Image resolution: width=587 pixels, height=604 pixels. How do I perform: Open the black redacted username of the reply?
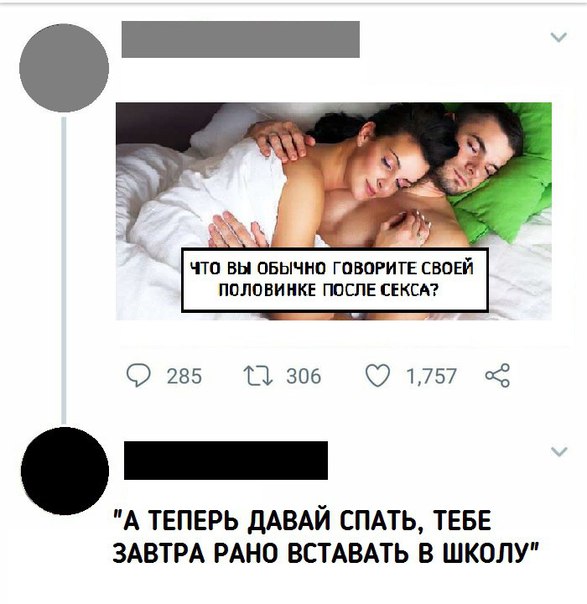click(x=226, y=460)
